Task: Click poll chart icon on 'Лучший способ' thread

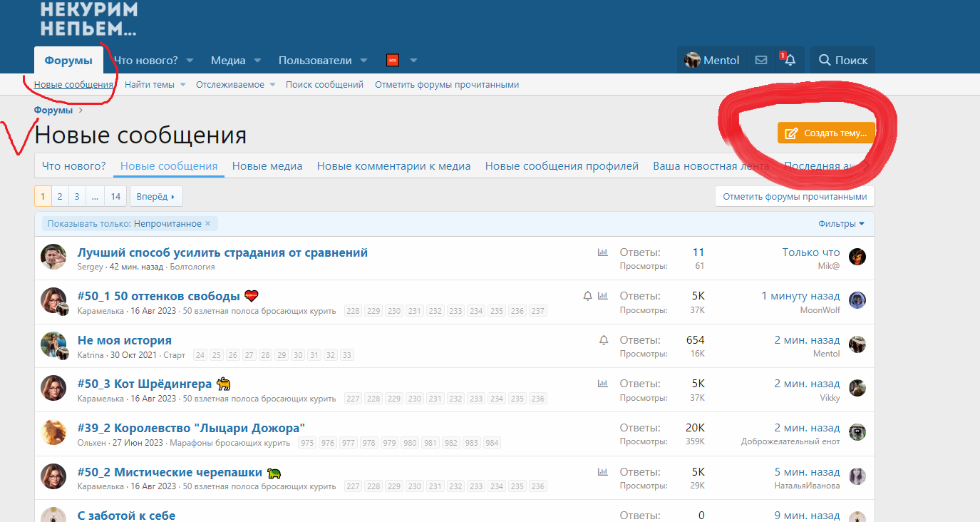Action: click(x=602, y=252)
